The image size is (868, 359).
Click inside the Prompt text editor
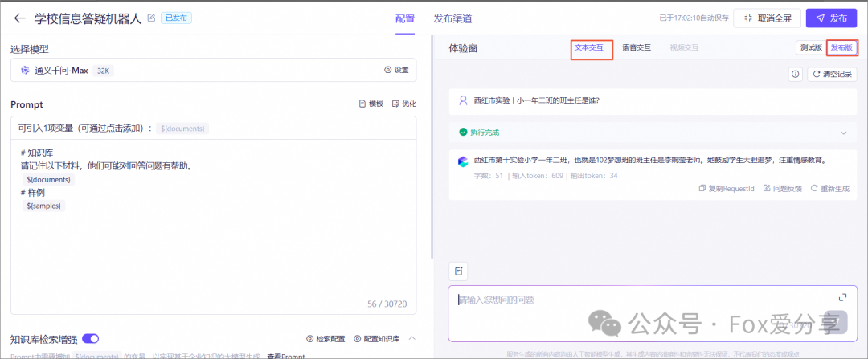pos(213,226)
